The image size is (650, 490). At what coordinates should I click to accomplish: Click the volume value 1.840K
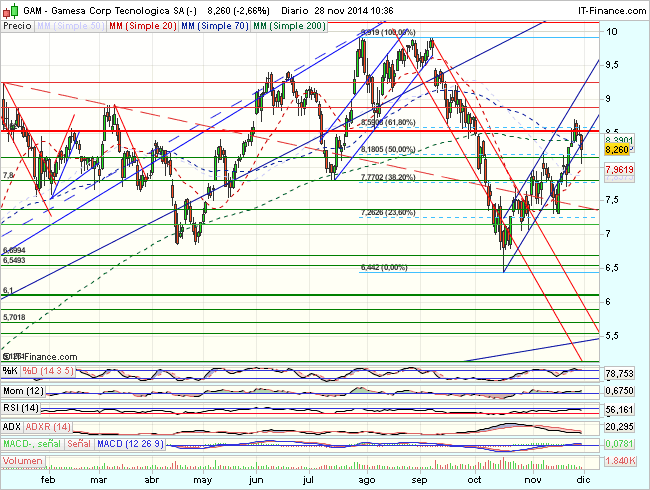pos(620,461)
